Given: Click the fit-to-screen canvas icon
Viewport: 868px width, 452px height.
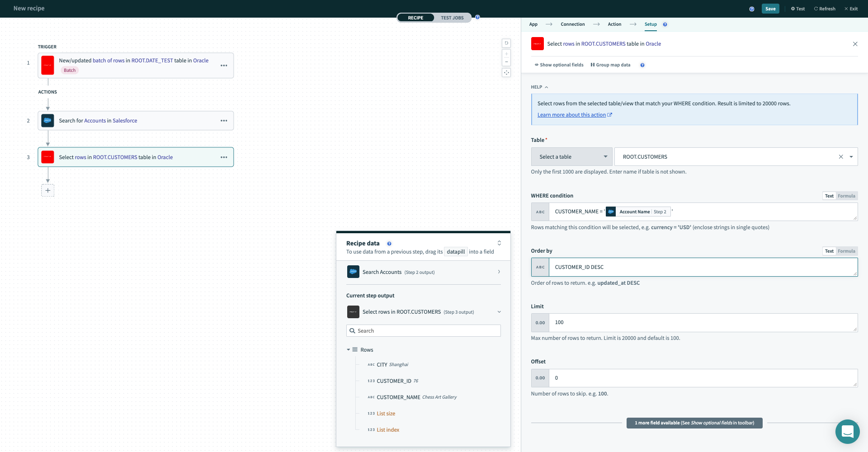Looking at the screenshot, I should (506, 72).
